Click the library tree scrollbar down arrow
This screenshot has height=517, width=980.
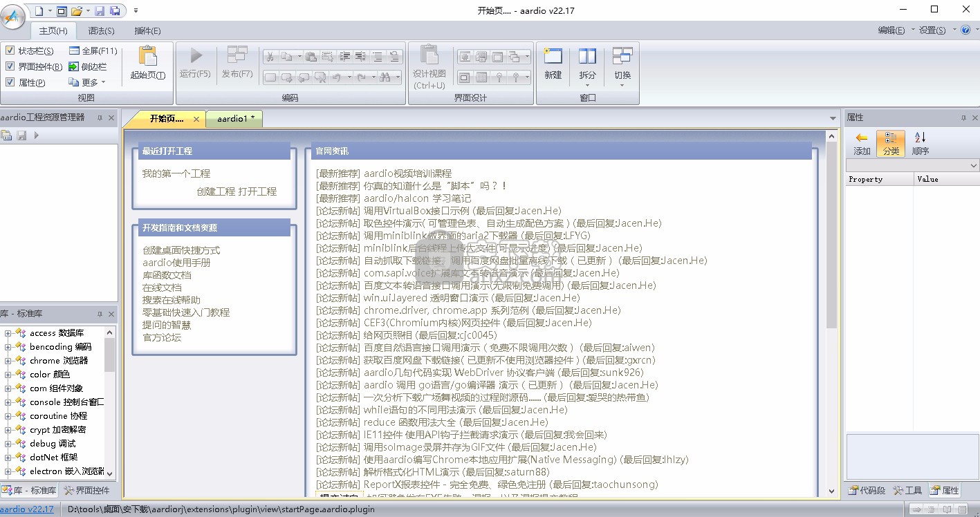pyautogui.click(x=110, y=474)
